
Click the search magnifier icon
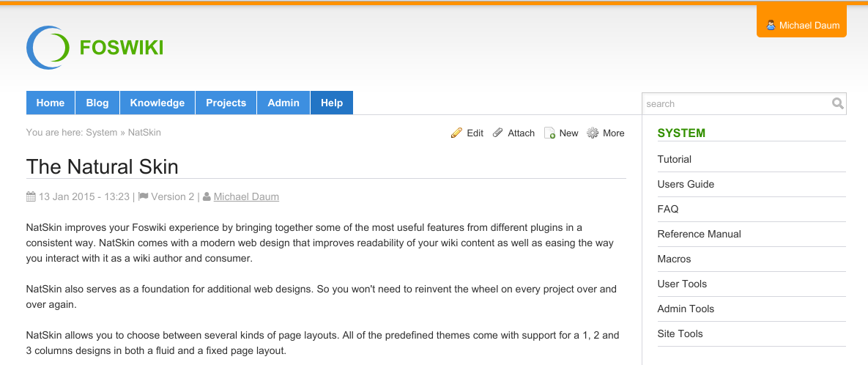coord(838,104)
